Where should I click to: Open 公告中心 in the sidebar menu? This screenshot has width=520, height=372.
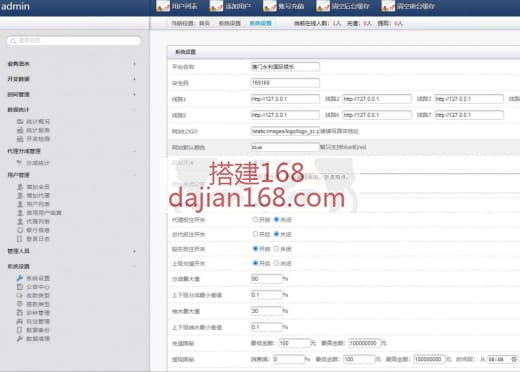pos(38,287)
